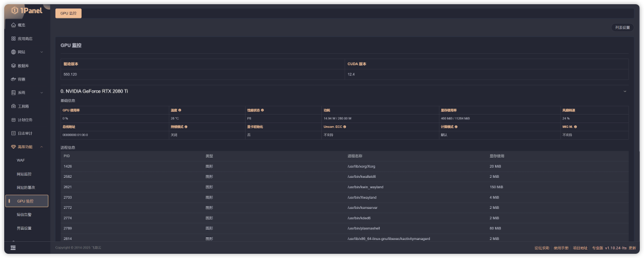
Task: Click the 工具箱 toolbox icon
Action: 14,106
